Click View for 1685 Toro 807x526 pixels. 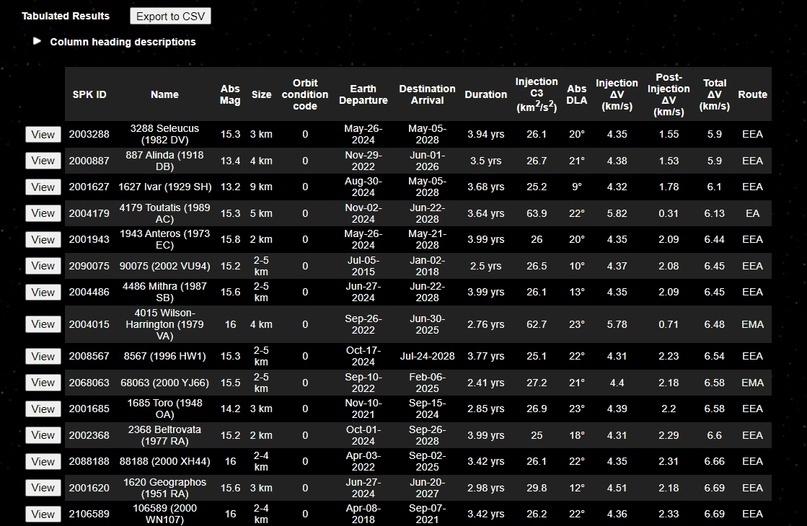click(x=43, y=409)
